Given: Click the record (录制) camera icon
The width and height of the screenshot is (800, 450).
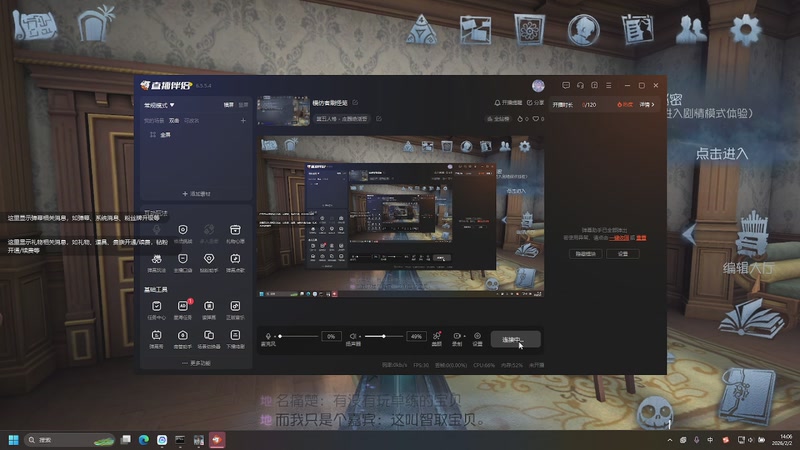Looking at the screenshot, I should coord(457,336).
